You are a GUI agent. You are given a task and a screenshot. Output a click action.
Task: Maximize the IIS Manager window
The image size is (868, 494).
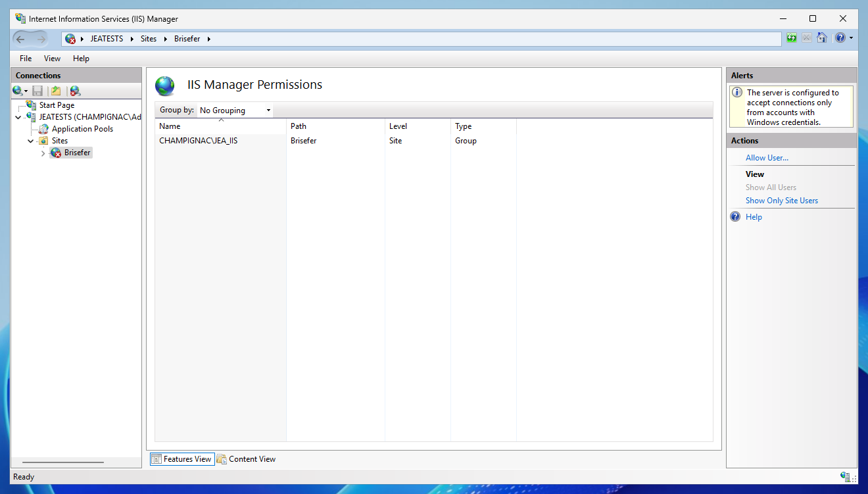(813, 18)
